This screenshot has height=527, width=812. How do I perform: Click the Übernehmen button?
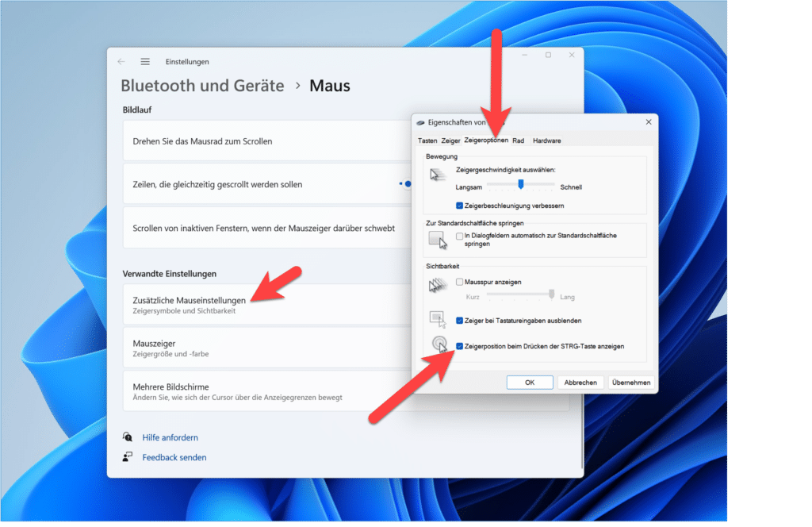click(x=631, y=382)
